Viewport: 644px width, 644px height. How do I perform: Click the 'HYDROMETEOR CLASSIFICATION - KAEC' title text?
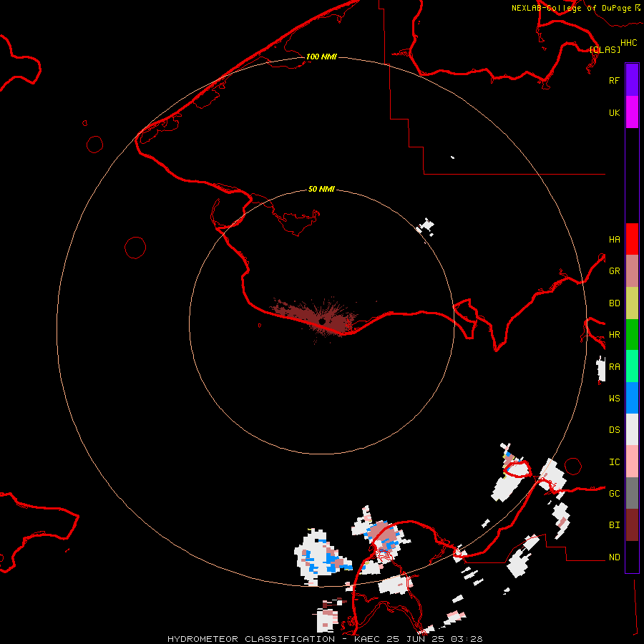[277, 639]
